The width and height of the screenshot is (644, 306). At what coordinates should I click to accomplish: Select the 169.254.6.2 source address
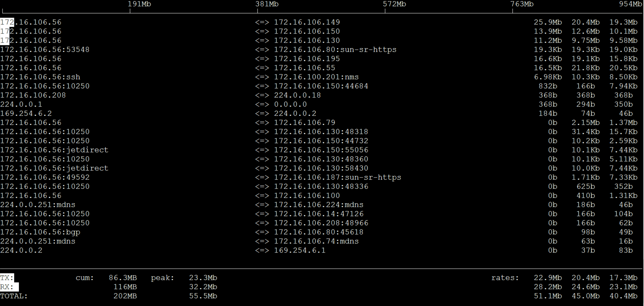[x=26, y=113]
